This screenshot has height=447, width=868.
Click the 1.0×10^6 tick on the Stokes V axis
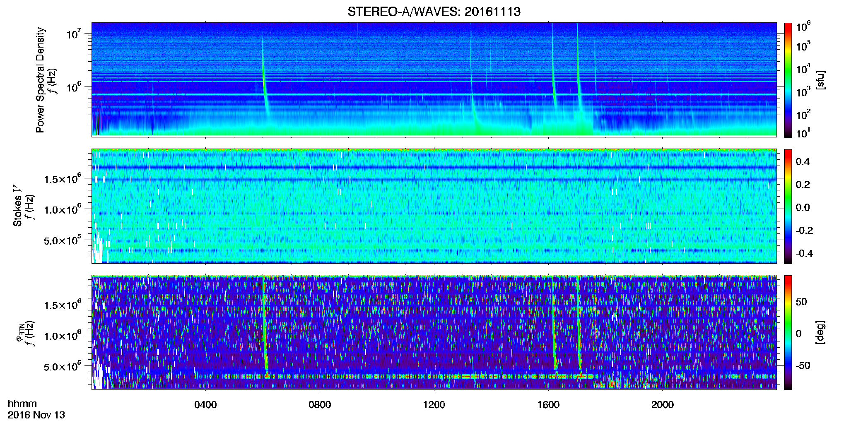pos(63,209)
